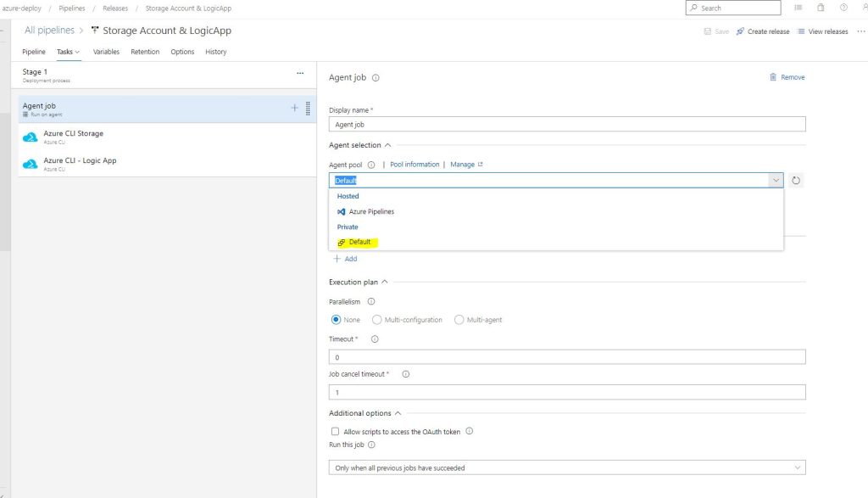Enable Allow scripts to access OAuth token
This screenshot has height=498, width=868.
[x=335, y=432]
